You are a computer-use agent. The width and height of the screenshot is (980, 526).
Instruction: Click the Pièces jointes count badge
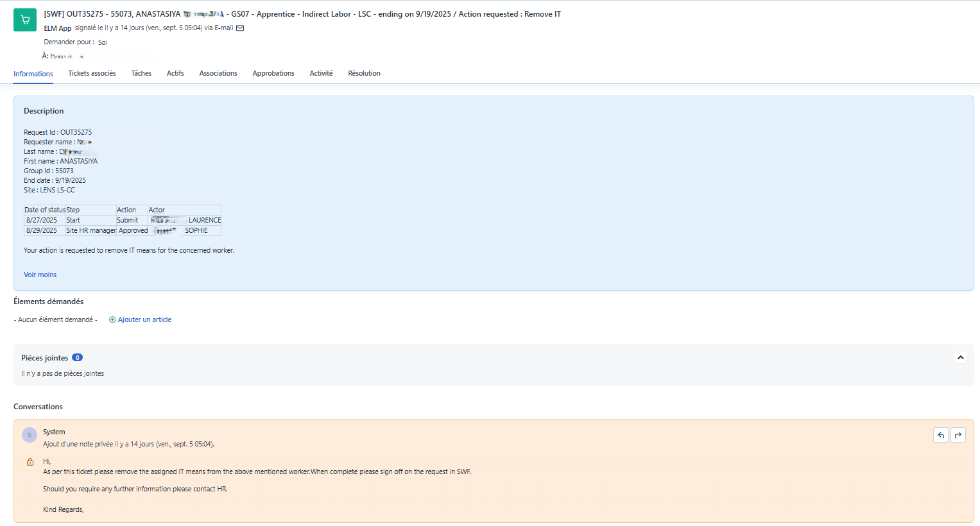pyautogui.click(x=77, y=358)
